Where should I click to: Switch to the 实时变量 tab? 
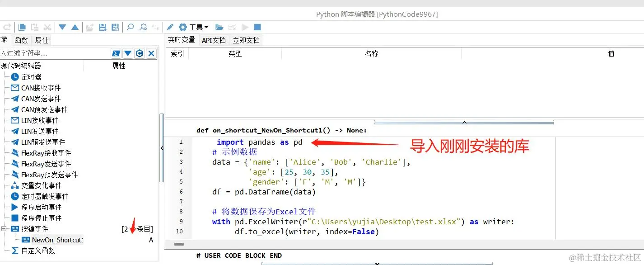point(182,40)
